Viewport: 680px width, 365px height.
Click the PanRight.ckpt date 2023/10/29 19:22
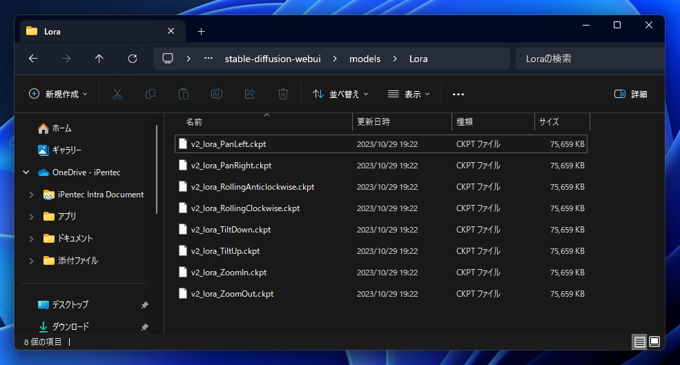387,166
